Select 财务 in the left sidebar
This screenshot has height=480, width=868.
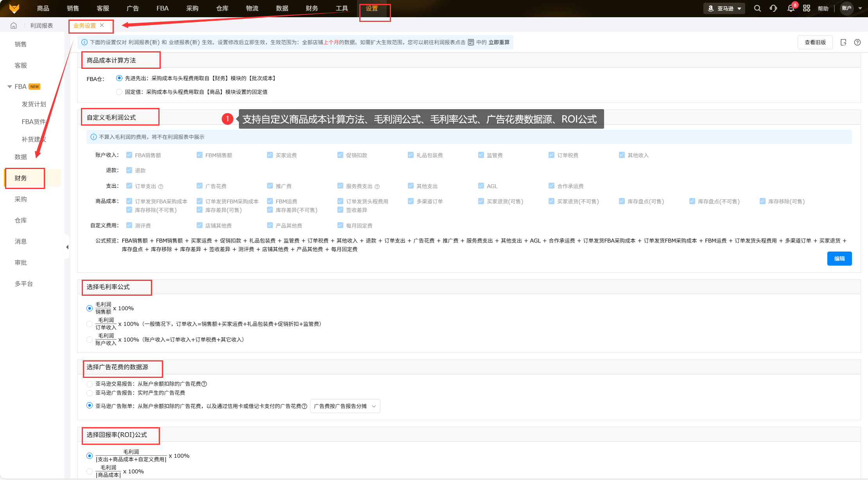click(21, 178)
